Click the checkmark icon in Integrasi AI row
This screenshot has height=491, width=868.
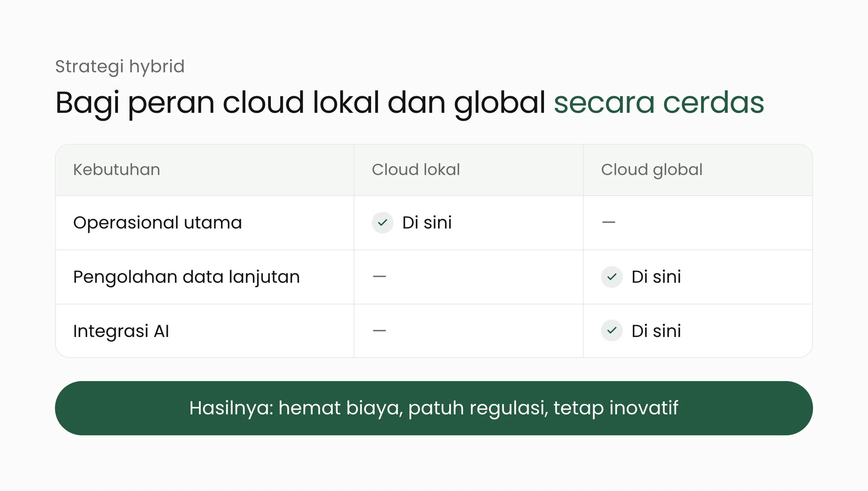612,330
